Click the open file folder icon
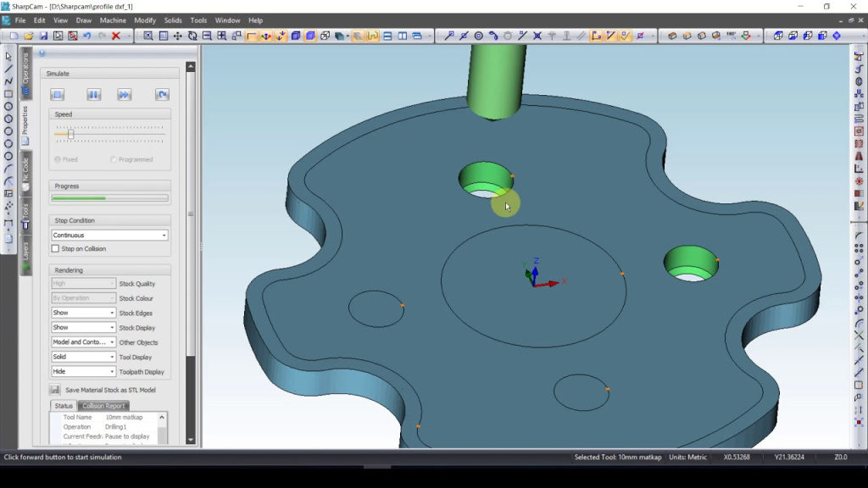This screenshot has height=488, width=868. [x=28, y=36]
